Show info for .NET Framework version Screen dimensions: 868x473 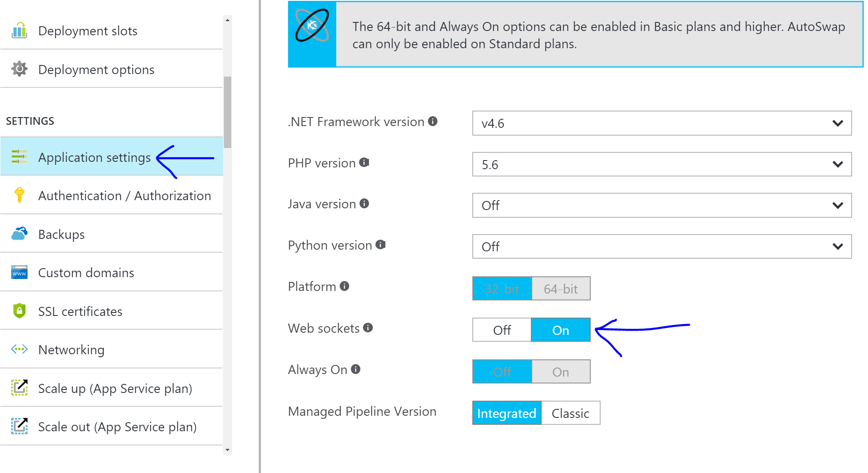[x=433, y=121]
